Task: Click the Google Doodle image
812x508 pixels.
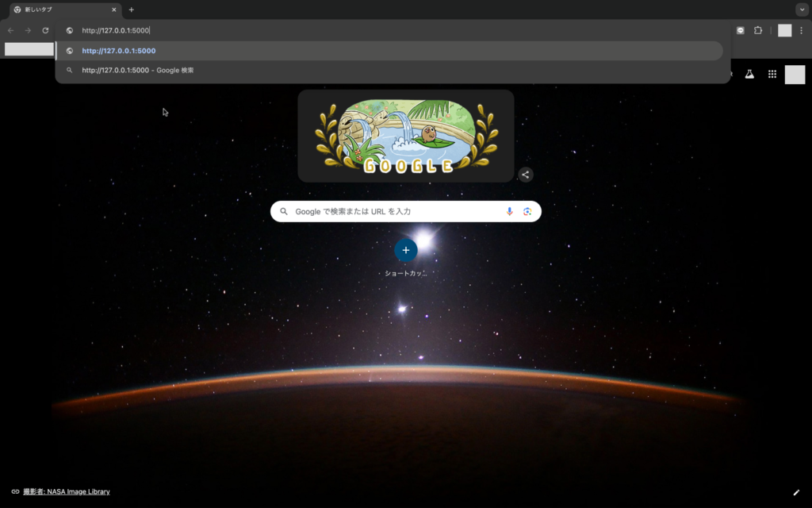Action: (406, 136)
